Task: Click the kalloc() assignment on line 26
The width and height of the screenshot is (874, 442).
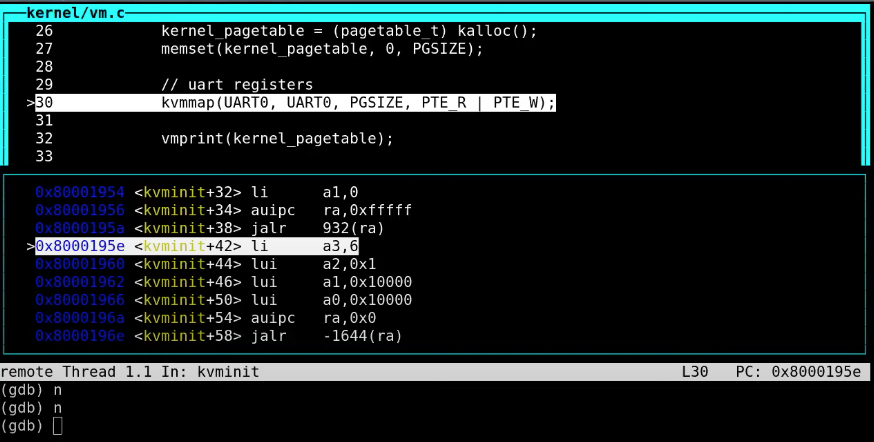Action: click(349, 30)
